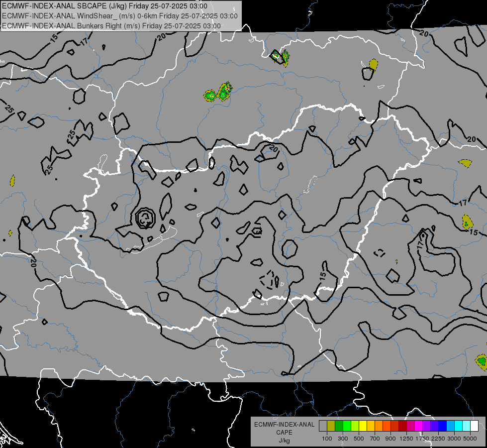
Task: Select the white legend swatch
Action: 474,426
